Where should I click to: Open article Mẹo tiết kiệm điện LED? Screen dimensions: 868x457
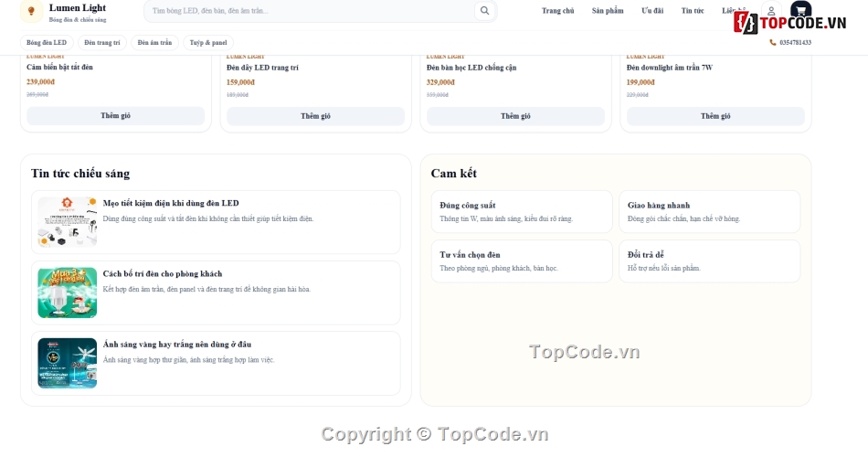[x=216, y=222]
